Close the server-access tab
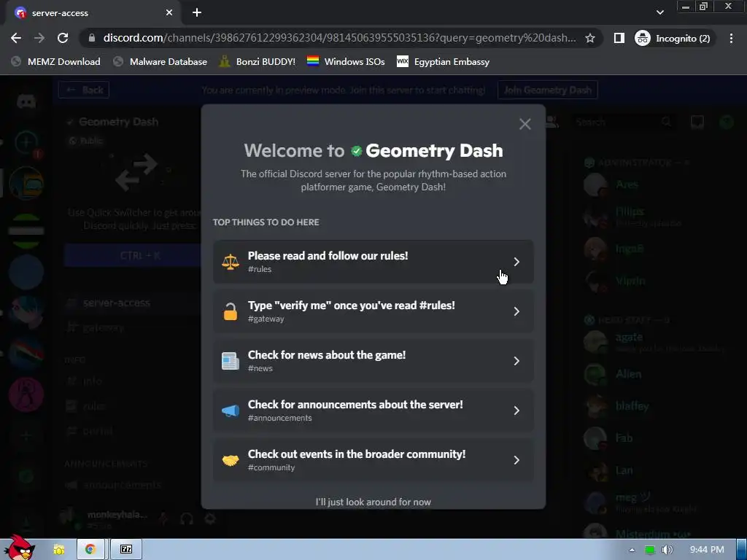The image size is (747, 560). 169,13
